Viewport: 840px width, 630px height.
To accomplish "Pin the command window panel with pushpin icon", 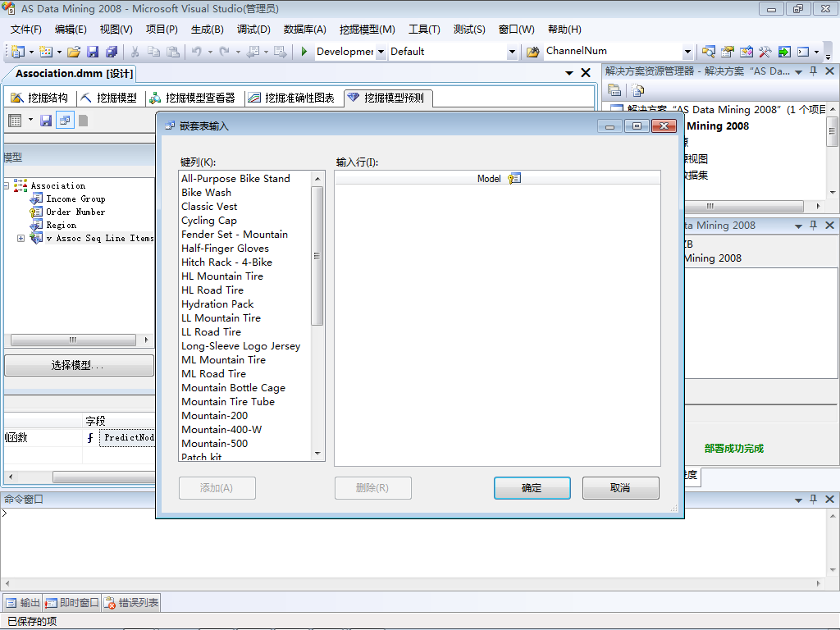I will (x=813, y=499).
